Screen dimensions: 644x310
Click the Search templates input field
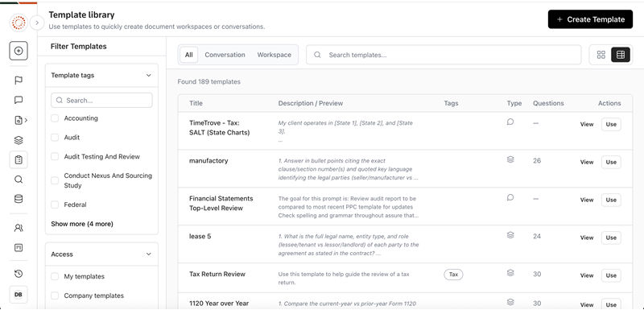click(444, 55)
